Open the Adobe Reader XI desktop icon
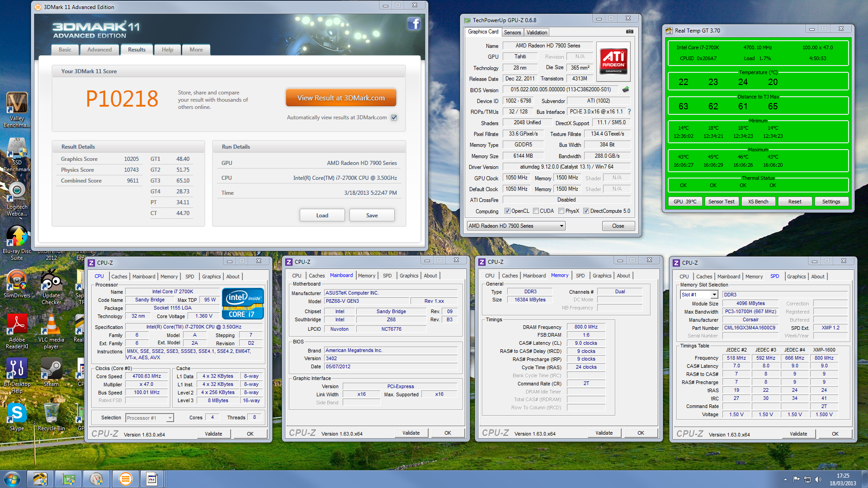This screenshot has width=868, height=488. click(17, 332)
